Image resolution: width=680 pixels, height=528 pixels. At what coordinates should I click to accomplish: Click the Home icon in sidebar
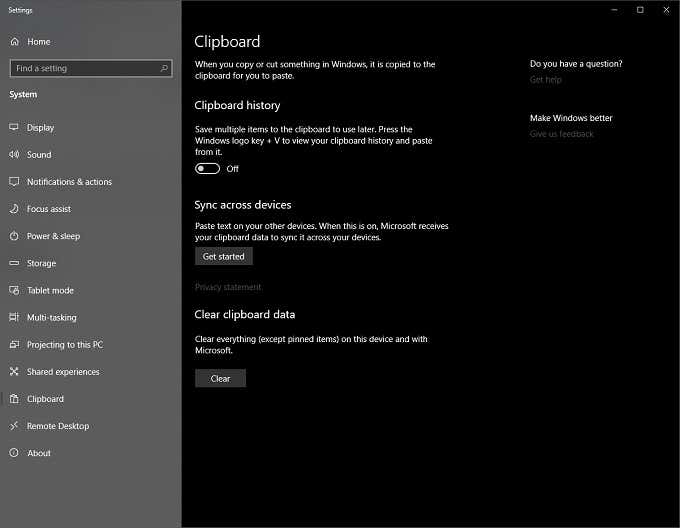(15, 42)
